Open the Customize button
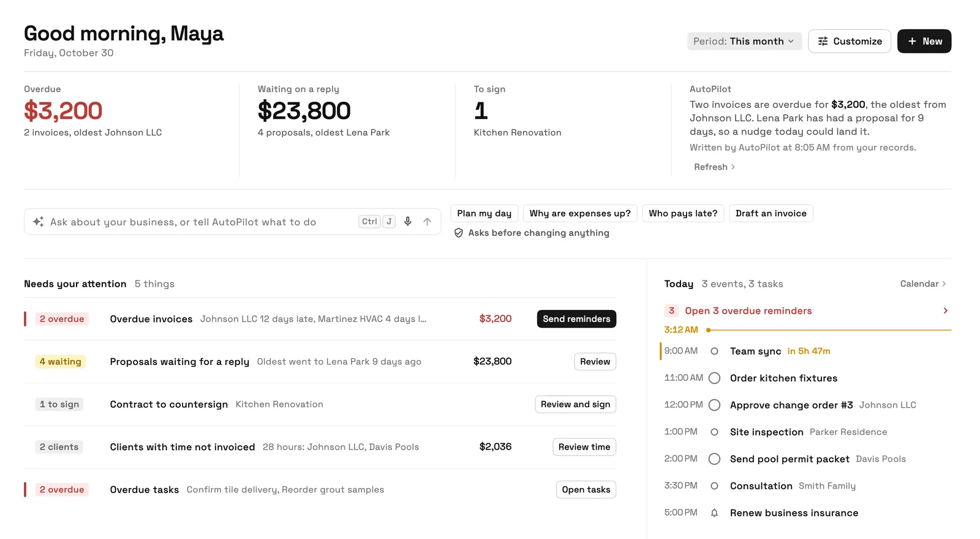The image size is (980, 539). (850, 41)
